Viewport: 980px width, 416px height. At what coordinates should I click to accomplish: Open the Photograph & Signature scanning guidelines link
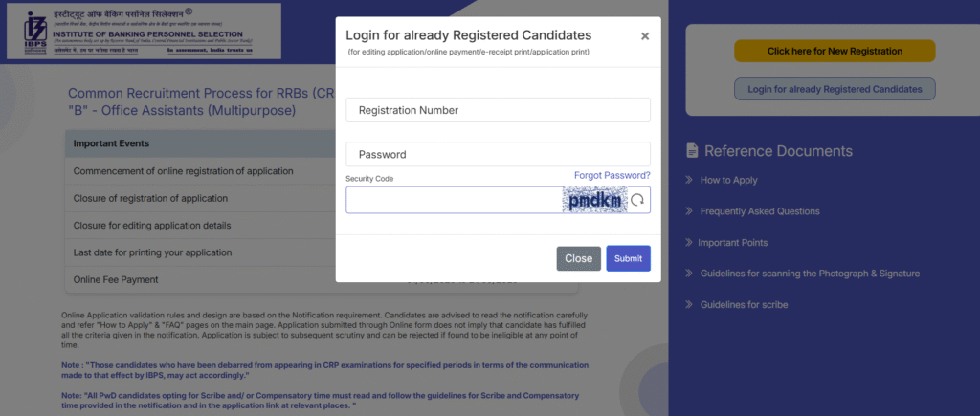point(810,274)
